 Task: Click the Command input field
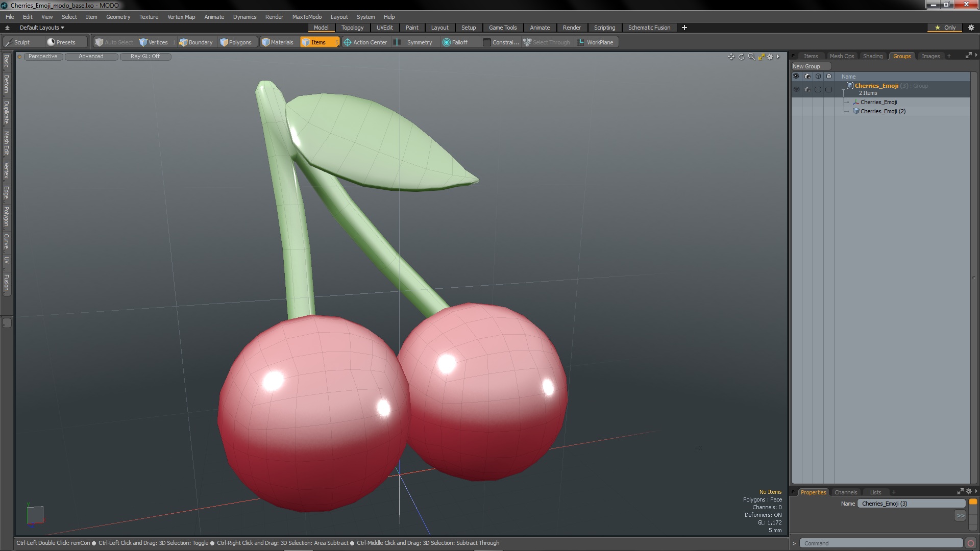pos(881,543)
